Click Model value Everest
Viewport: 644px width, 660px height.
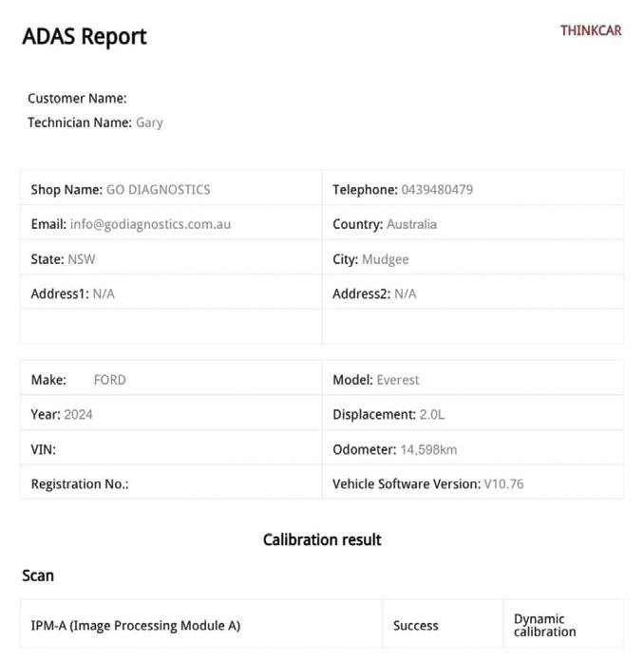(398, 380)
